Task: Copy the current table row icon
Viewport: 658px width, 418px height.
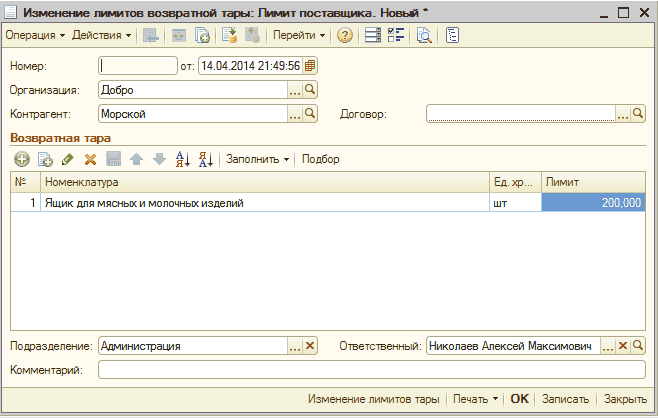Action: click(45, 159)
